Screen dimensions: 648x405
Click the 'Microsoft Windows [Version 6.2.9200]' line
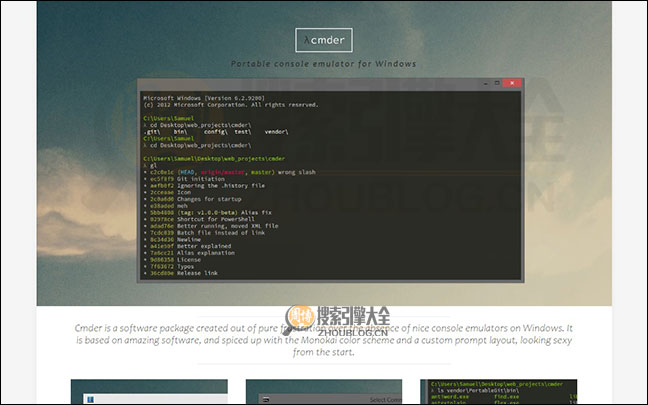coord(204,98)
